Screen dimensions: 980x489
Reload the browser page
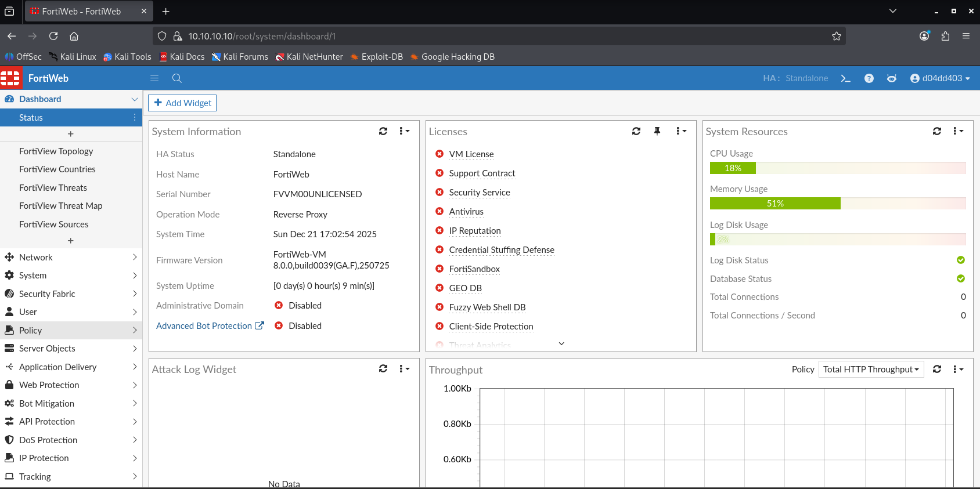point(53,36)
